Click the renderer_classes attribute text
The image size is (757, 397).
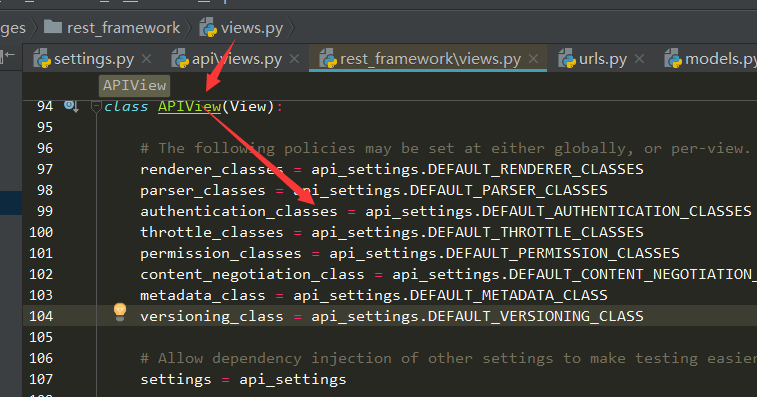pos(212,170)
